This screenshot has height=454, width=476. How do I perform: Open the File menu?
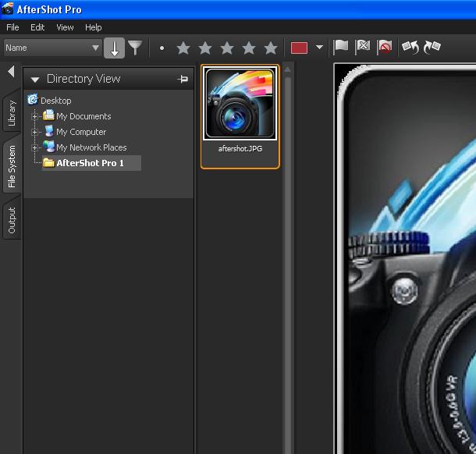coord(12,27)
